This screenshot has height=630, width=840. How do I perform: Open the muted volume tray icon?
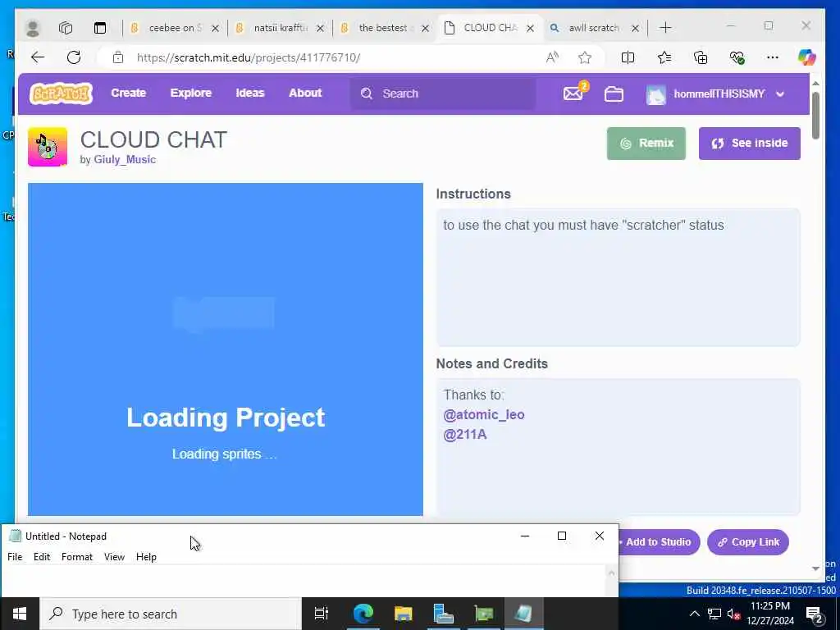pyautogui.click(x=733, y=614)
